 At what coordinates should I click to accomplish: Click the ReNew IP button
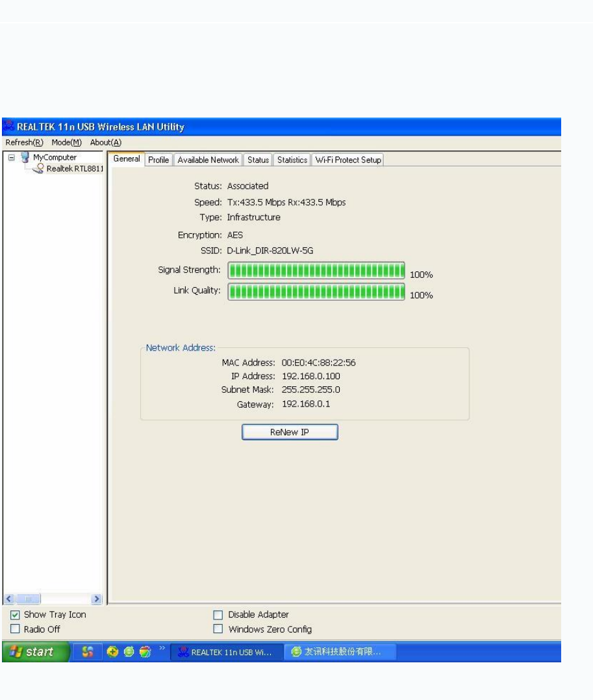[290, 432]
